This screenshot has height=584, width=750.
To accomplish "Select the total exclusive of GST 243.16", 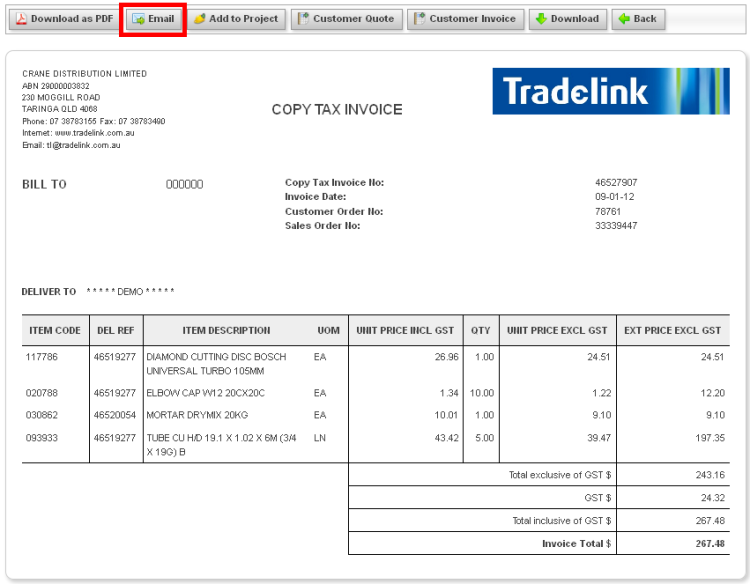I will pos(710,475).
